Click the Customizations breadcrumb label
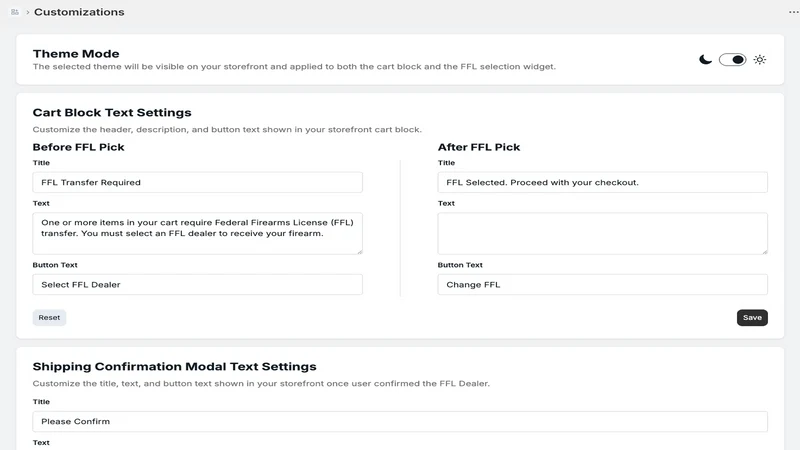The width and height of the screenshot is (800, 450). (x=79, y=12)
